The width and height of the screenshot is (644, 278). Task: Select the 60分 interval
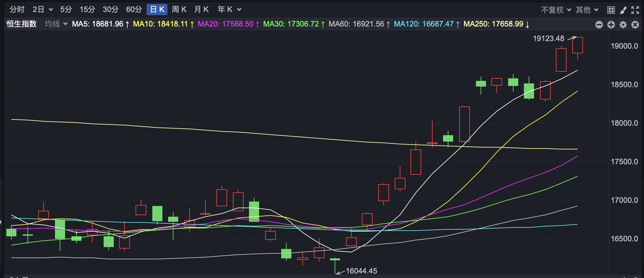[x=134, y=9]
